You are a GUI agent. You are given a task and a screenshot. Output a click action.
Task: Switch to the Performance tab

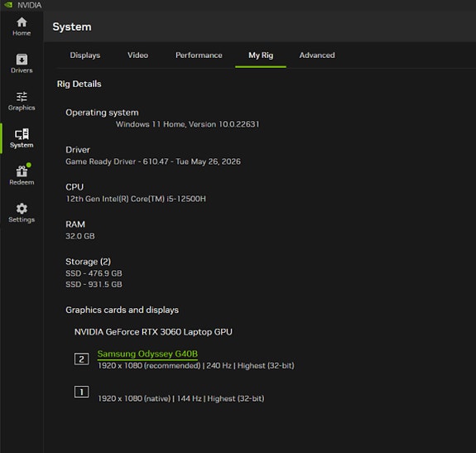[199, 55]
